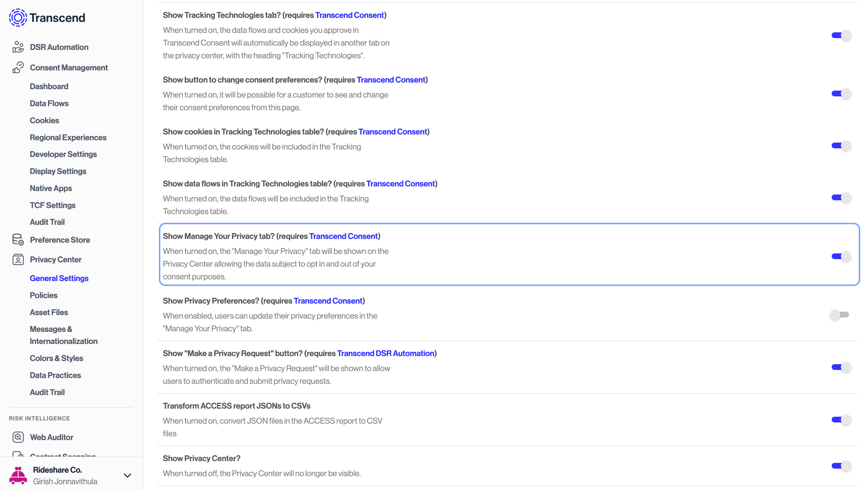Select Messages & Internationalization in sidebar
Image resolution: width=868 pixels, height=490 pixels.
[x=63, y=335]
